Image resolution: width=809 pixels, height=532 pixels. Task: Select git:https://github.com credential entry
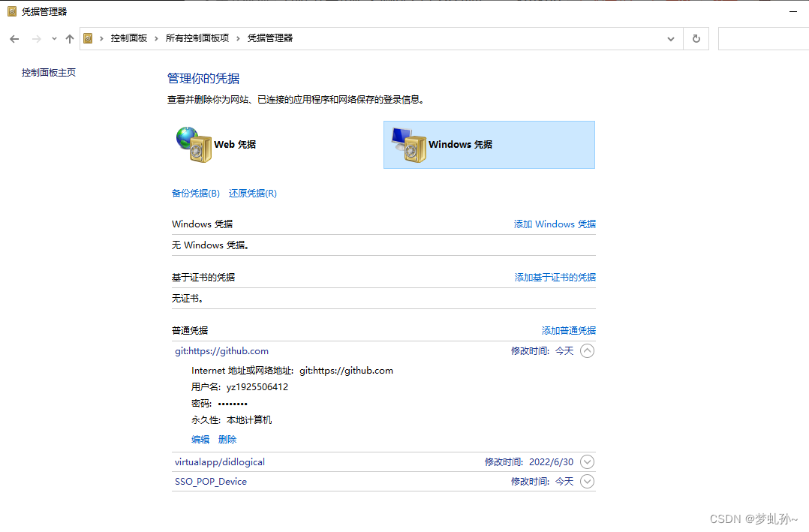(221, 351)
